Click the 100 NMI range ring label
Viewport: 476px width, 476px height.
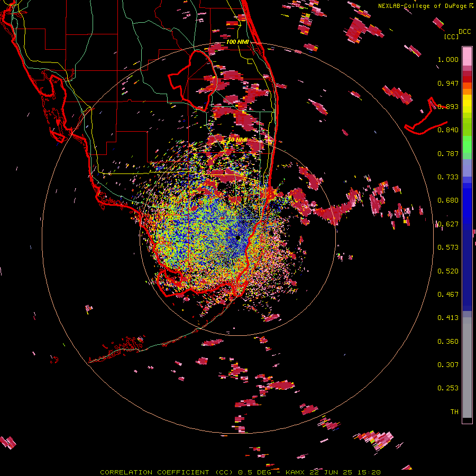(237, 42)
